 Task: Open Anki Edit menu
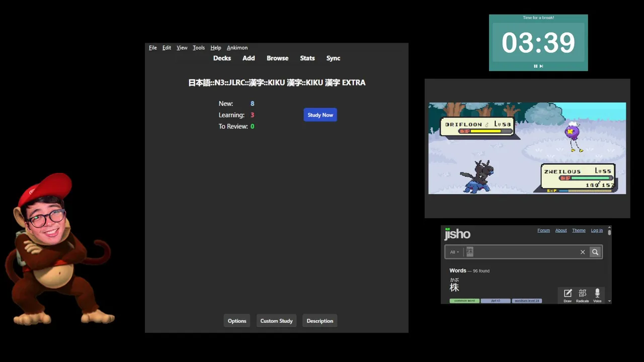(167, 48)
